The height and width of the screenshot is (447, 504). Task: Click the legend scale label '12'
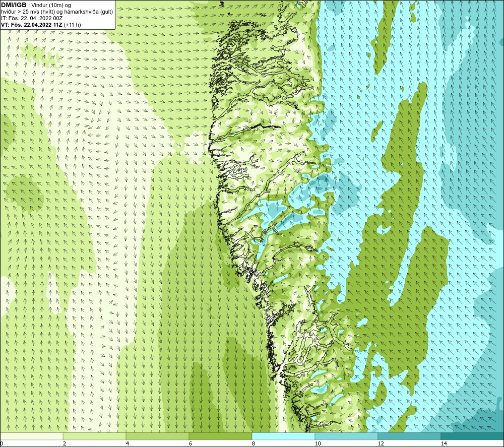tap(381, 444)
